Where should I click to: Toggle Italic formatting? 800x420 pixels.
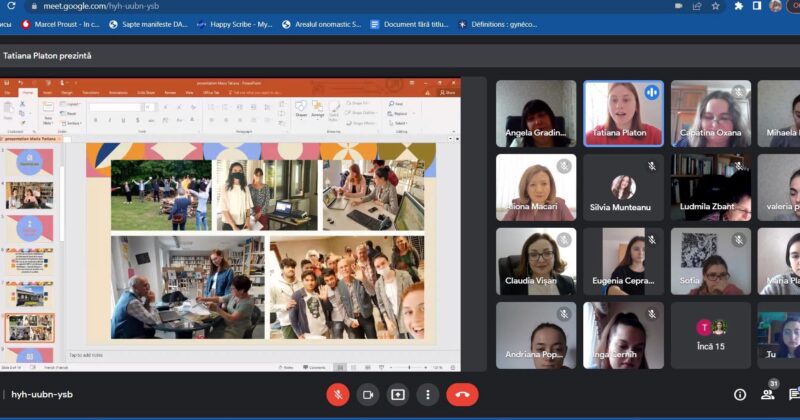110,120
